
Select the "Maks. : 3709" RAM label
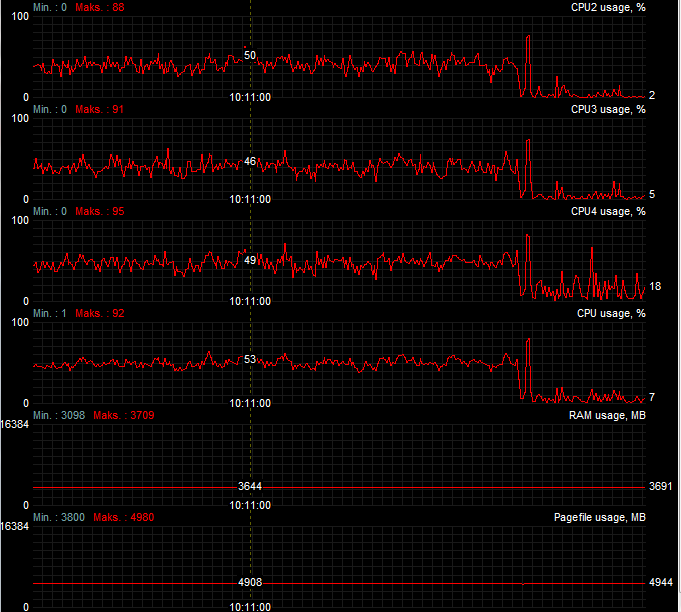(x=124, y=416)
